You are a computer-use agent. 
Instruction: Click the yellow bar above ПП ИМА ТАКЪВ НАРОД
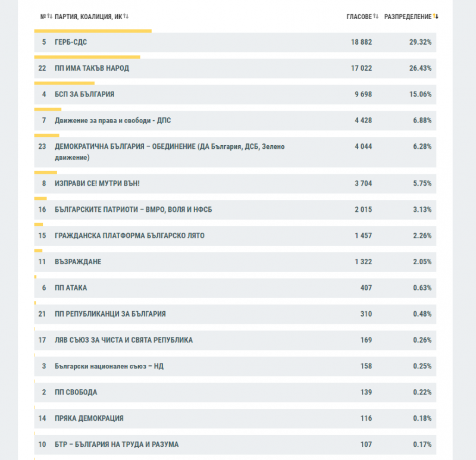point(87,57)
